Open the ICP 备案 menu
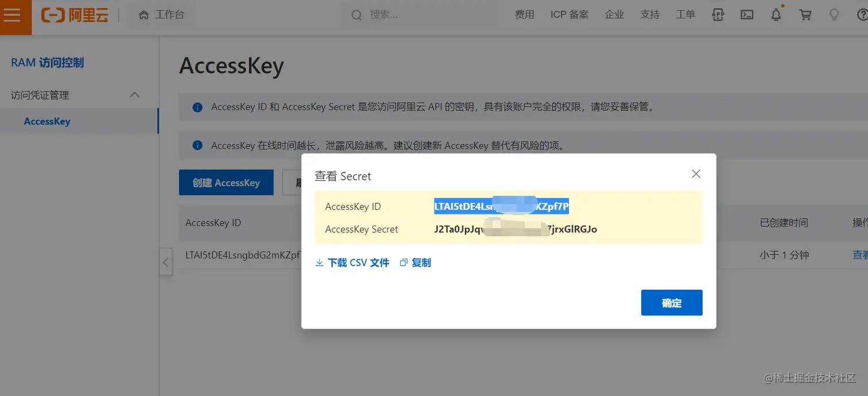The height and width of the screenshot is (396, 868). 569,15
